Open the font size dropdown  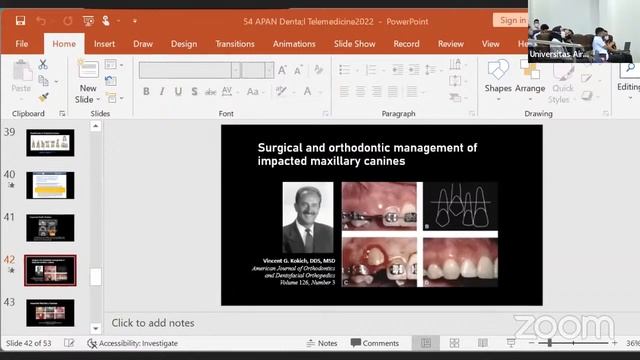(x=269, y=70)
